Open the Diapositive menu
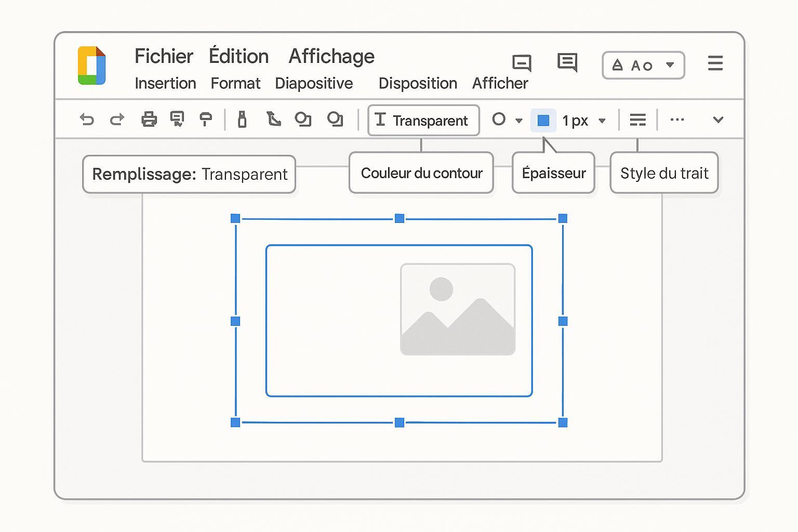This screenshot has width=798, height=532. coord(314,83)
